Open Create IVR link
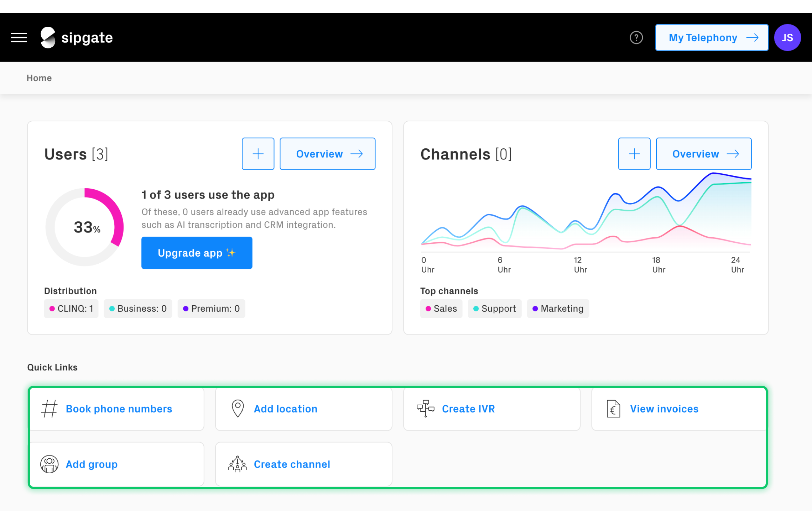Image resolution: width=812 pixels, height=511 pixels. (x=468, y=409)
